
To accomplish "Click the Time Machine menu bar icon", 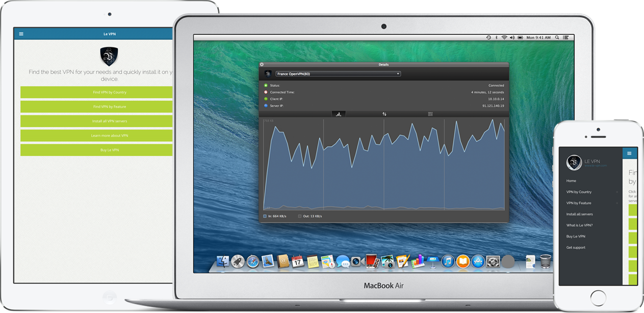I will tap(488, 37).
